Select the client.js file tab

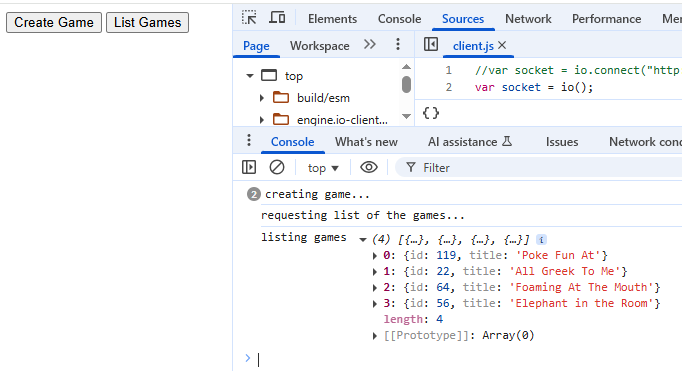pos(473,46)
